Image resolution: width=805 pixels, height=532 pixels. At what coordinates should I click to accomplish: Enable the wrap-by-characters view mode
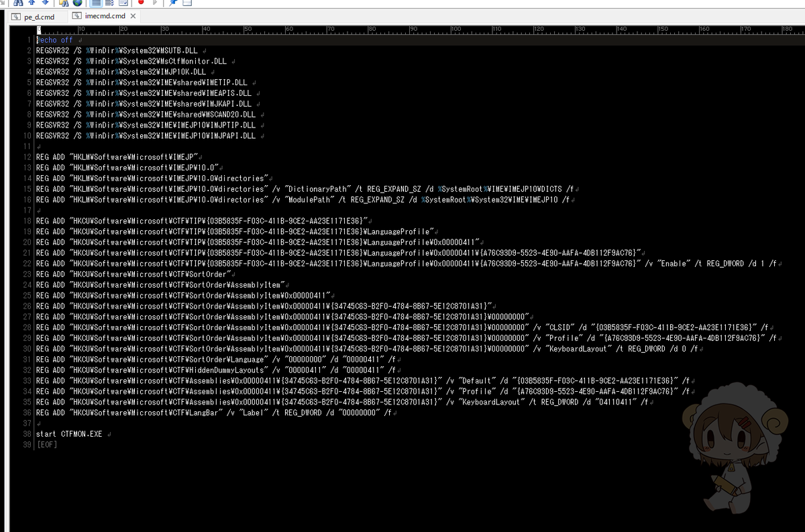(x=109, y=4)
